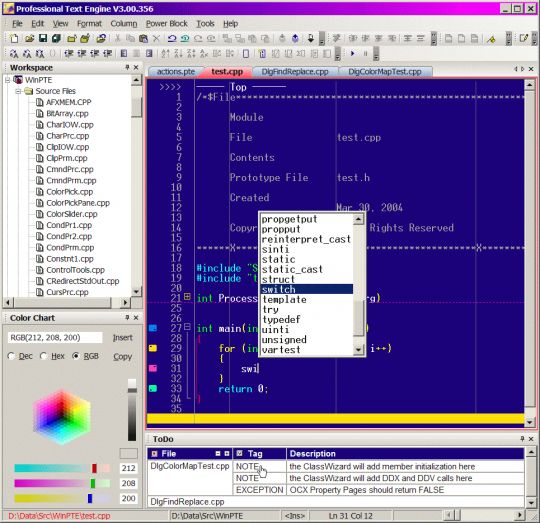Click the pink bookmark marker on line 31
This screenshot has height=523, width=540.
click(153, 368)
